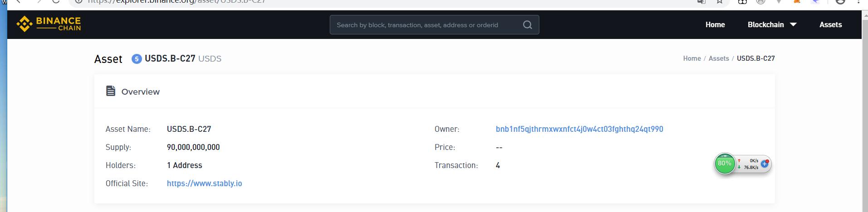This screenshot has width=868, height=212.
Task: Open the owner address bnb1nf5q… link
Action: point(579,129)
